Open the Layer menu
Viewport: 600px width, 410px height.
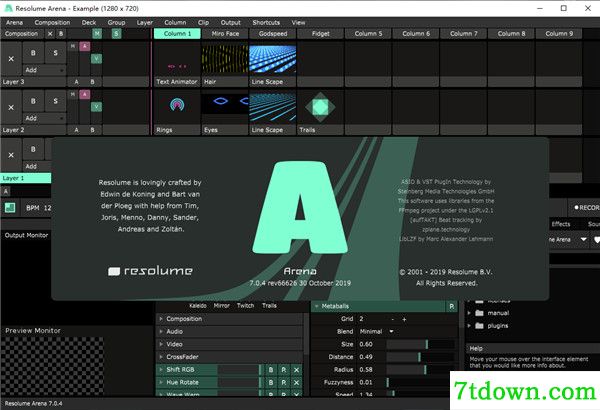[x=145, y=23]
